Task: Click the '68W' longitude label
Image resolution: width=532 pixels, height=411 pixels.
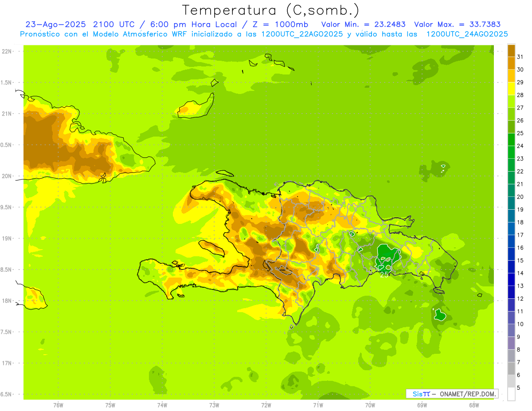Action: pyautogui.click(x=473, y=405)
